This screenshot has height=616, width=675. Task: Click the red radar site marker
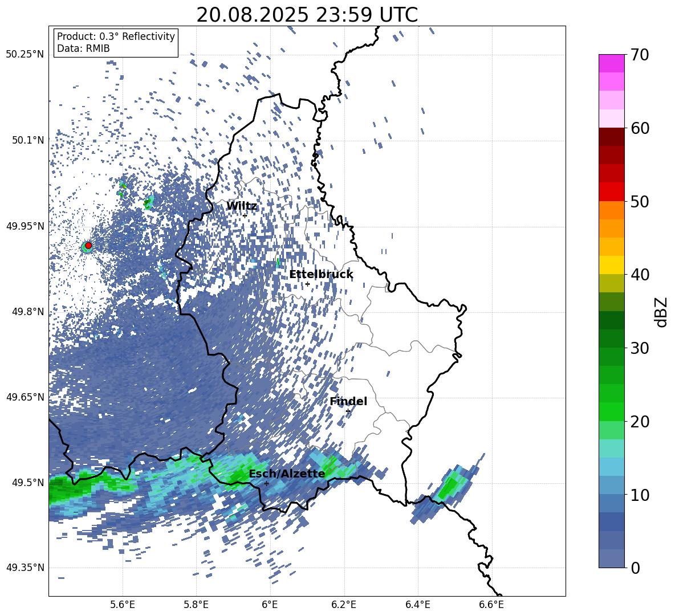(88, 245)
